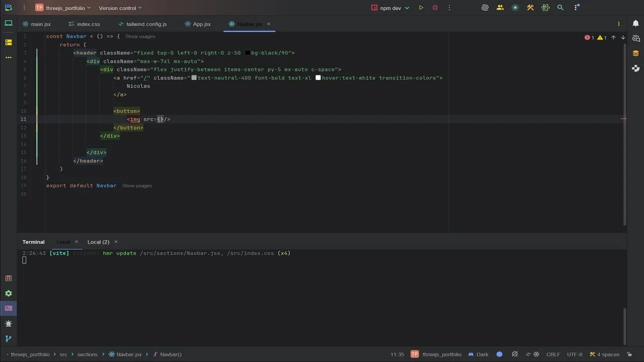The width and height of the screenshot is (644, 362).
Task: Click the cursor position 11:35 in status bar
Action: point(397,354)
